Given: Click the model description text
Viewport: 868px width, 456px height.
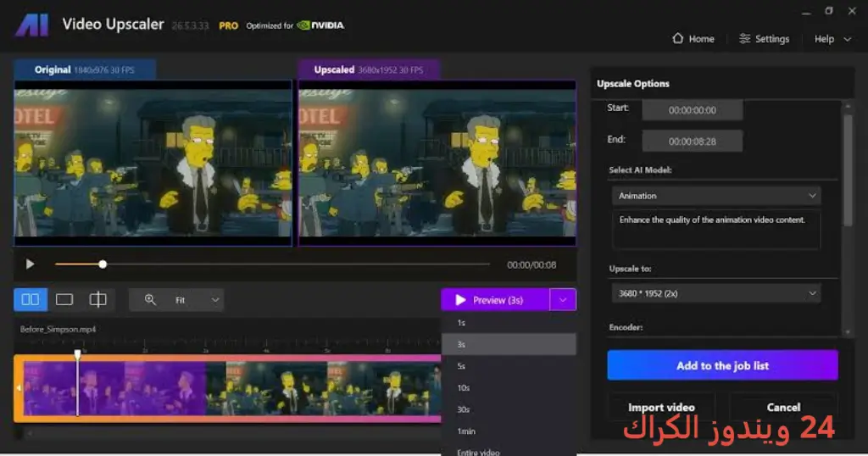Looking at the screenshot, I should (712, 220).
